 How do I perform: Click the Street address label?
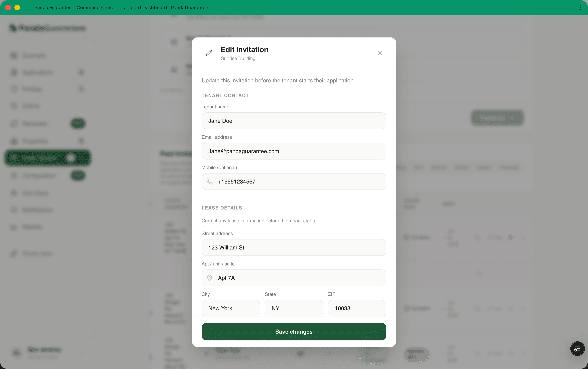[x=217, y=233]
